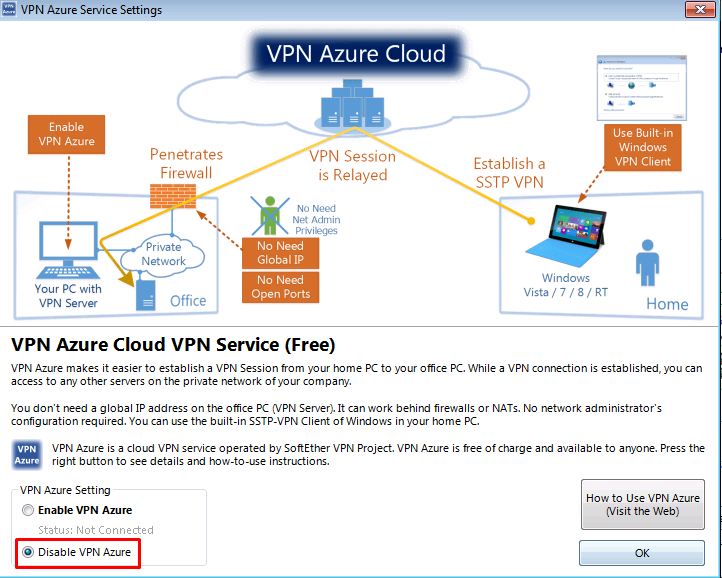The height and width of the screenshot is (578, 722).
Task: Click the Windows tablet device icon
Action: (x=566, y=236)
